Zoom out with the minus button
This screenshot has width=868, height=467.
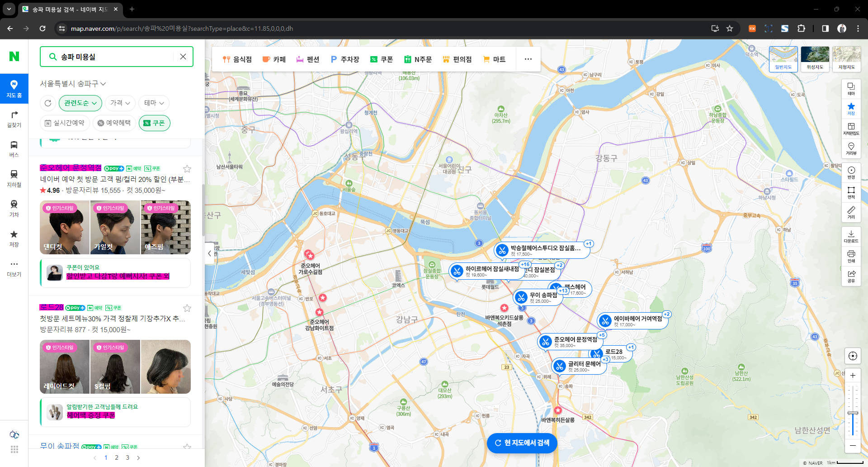pyautogui.click(x=853, y=445)
